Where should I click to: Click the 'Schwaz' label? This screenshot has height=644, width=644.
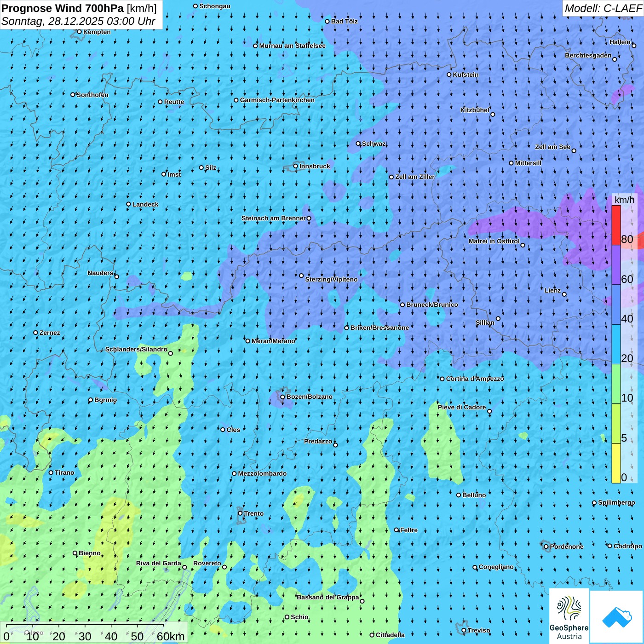coord(374,144)
